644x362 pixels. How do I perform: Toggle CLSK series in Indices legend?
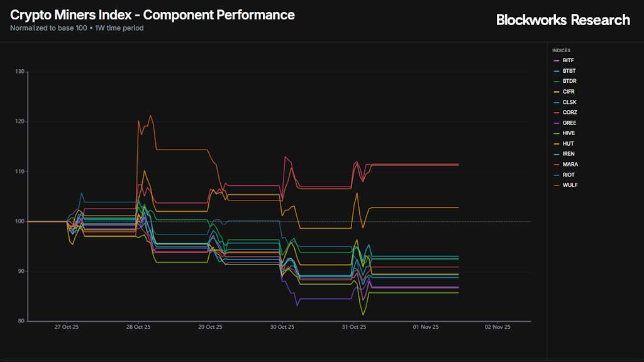tap(569, 102)
